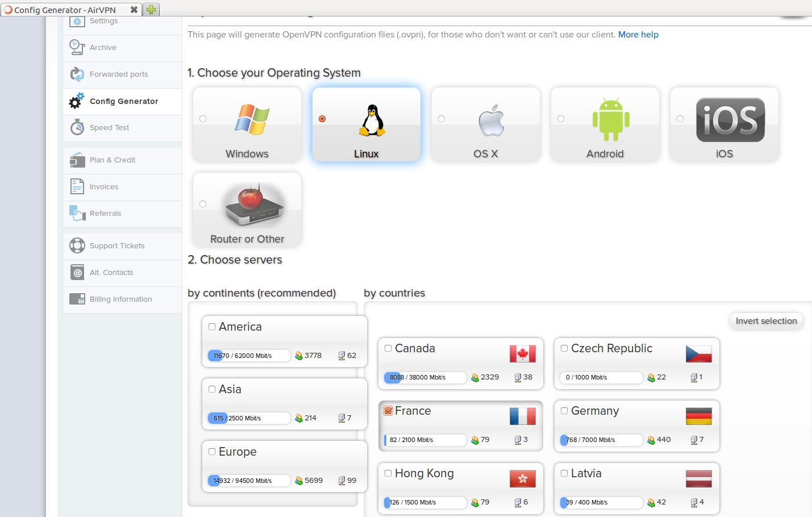Screen dimensions: 812x517
Task: Open Support Tickets page link
Action: 122,246
